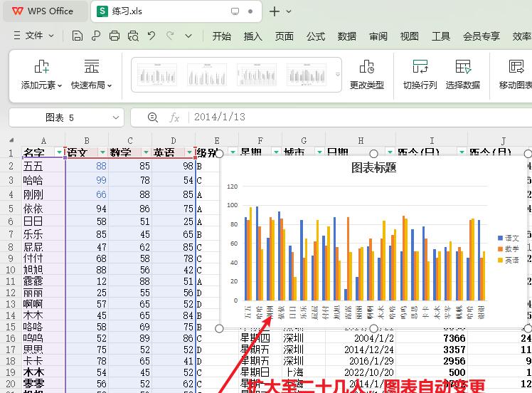The height and width of the screenshot is (393, 532).
Task: Click the 英语 yellow legend entry
Action: [x=509, y=260]
